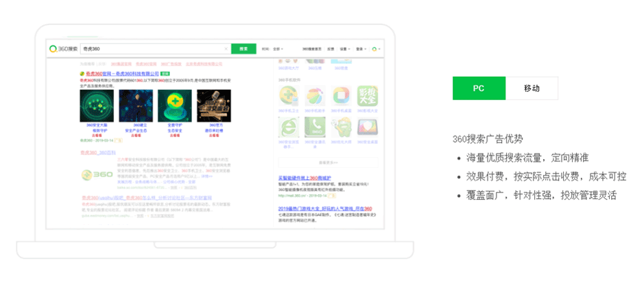Screen dimensions: 644x286
Task: Open the 买智能硬件就上360商城 ad link
Action: [x=305, y=178]
